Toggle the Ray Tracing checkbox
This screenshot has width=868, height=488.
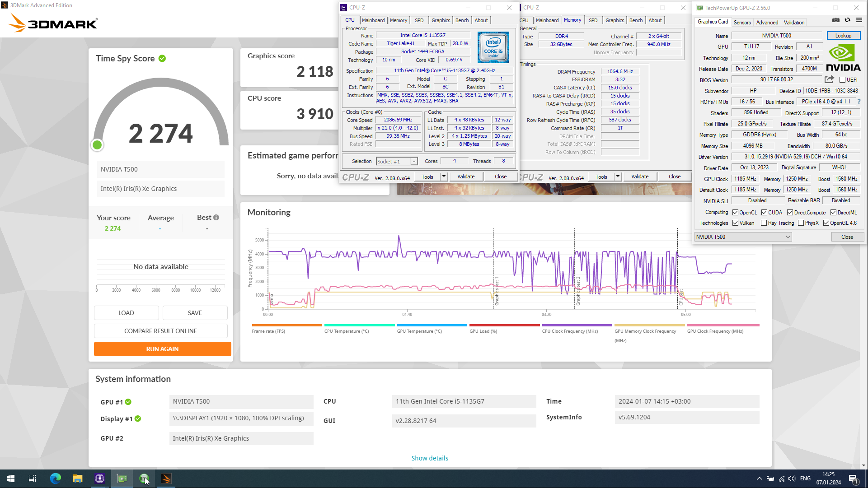pyautogui.click(x=764, y=223)
